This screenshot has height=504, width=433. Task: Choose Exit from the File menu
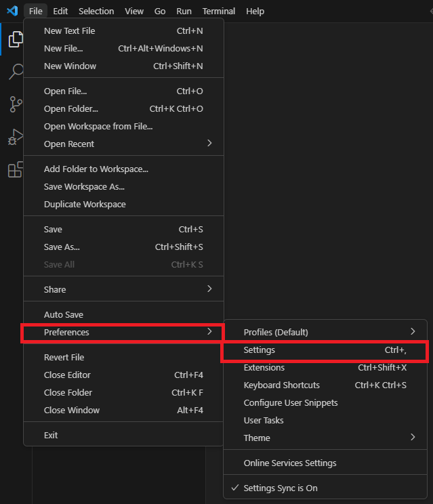pos(123,435)
